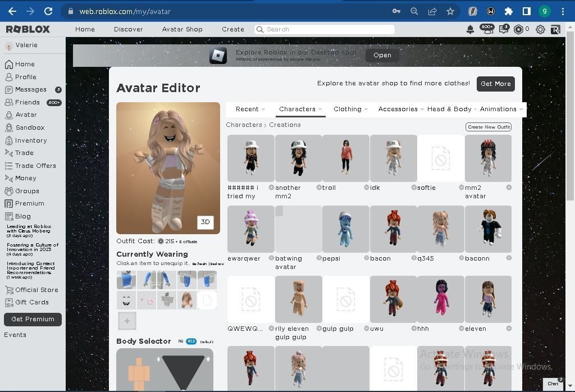Open the Avatar Shop menu item
The image size is (575, 392).
point(182,29)
